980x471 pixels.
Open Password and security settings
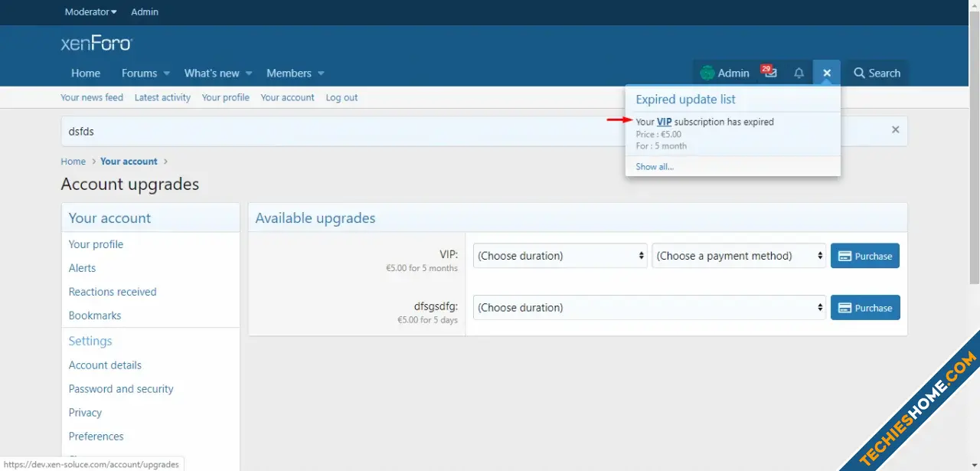(121, 388)
